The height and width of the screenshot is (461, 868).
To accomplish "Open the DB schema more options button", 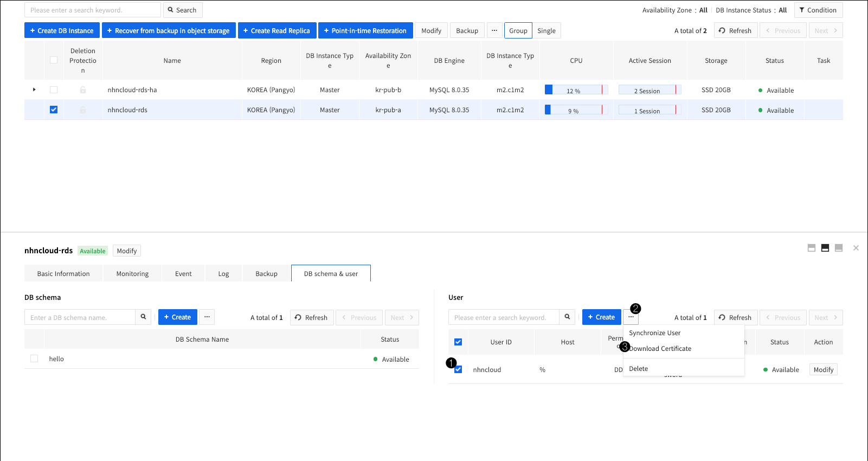I will click(x=207, y=317).
